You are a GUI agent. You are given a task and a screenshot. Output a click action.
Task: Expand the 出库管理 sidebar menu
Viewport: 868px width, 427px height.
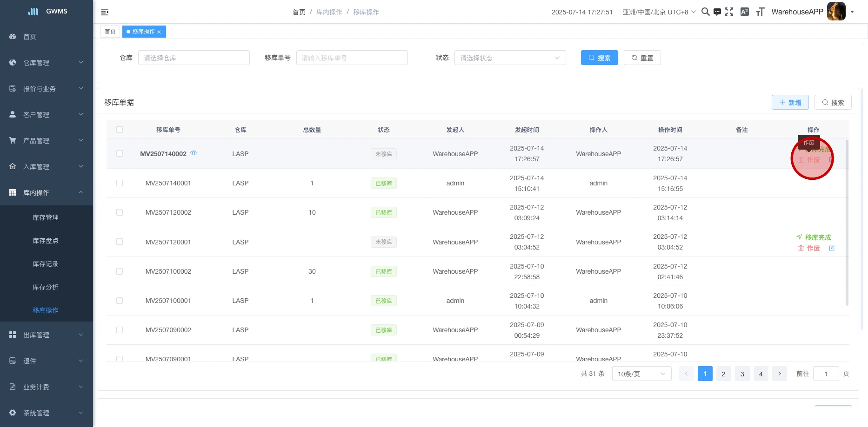47,335
